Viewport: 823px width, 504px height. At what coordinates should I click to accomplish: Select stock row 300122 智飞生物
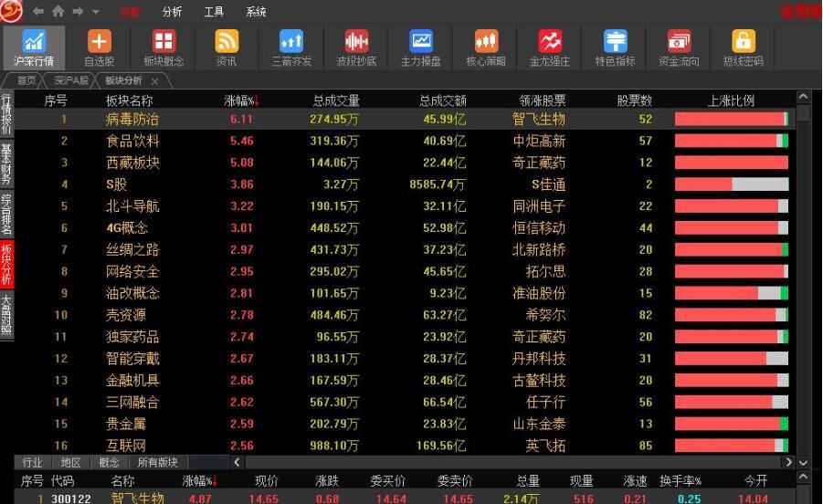pos(404,499)
